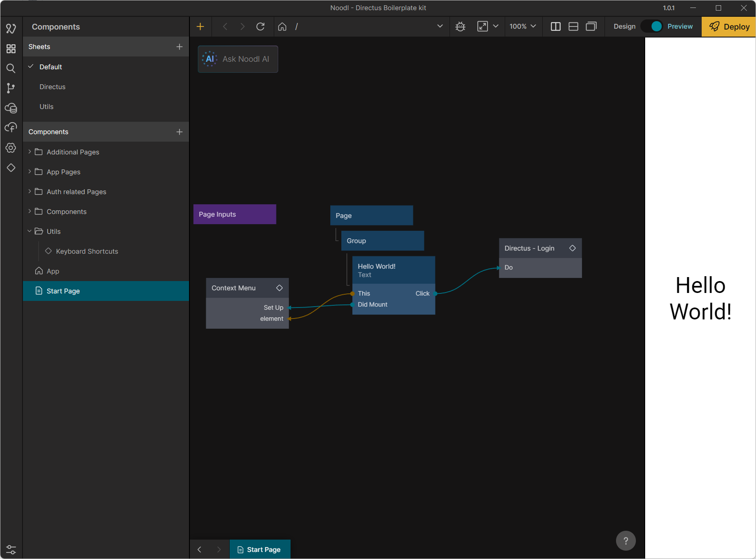This screenshot has height=559, width=756.
Task: Click the reload preview icon
Action: pos(261,27)
